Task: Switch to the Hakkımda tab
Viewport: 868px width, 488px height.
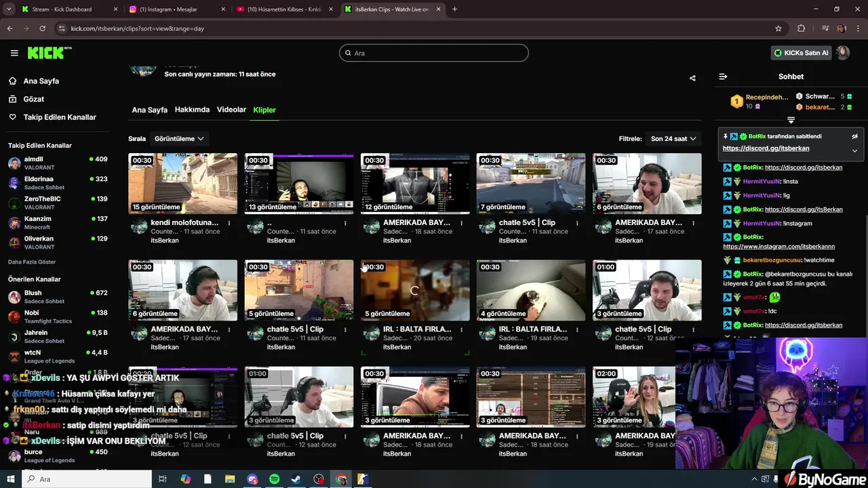Action: coord(192,110)
